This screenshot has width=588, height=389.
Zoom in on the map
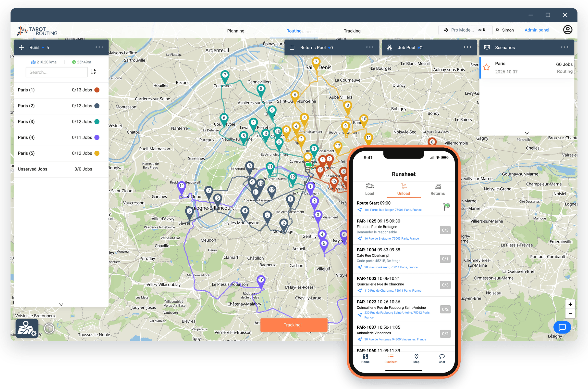[570, 304]
